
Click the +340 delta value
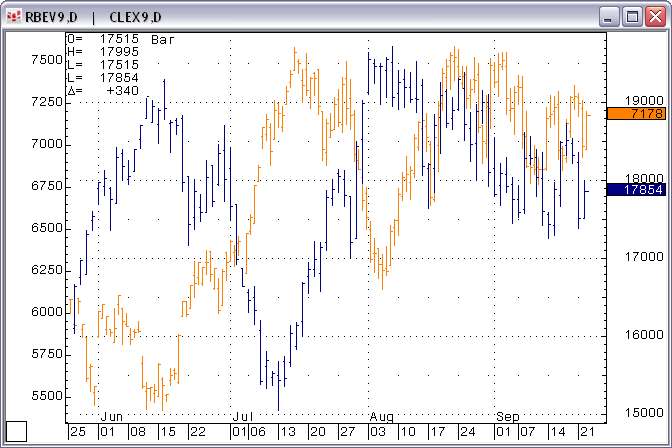point(123,90)
